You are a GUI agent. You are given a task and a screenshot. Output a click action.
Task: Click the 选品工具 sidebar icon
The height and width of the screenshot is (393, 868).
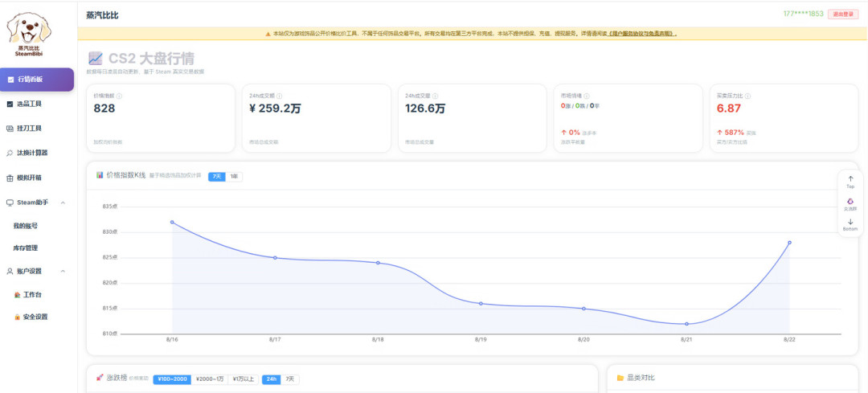[x=10, y=104]
